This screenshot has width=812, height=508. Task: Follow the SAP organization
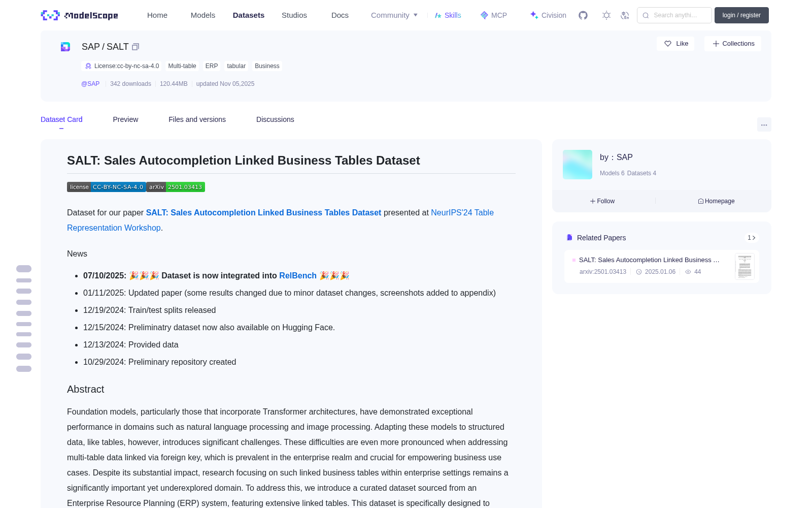tap(602, 201)
